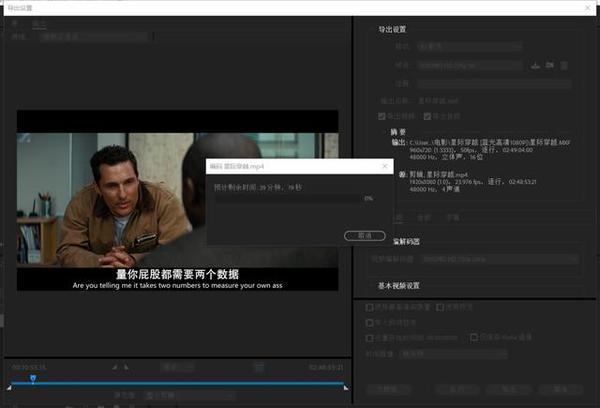Toggle the Export Video checkbox
600x408 pixels.
[382, 116]
